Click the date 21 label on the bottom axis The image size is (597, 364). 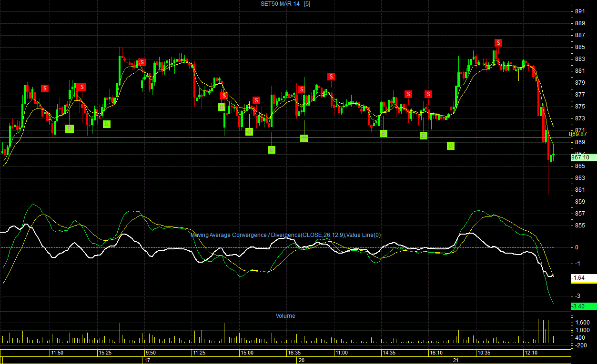(x=455, y=360)
